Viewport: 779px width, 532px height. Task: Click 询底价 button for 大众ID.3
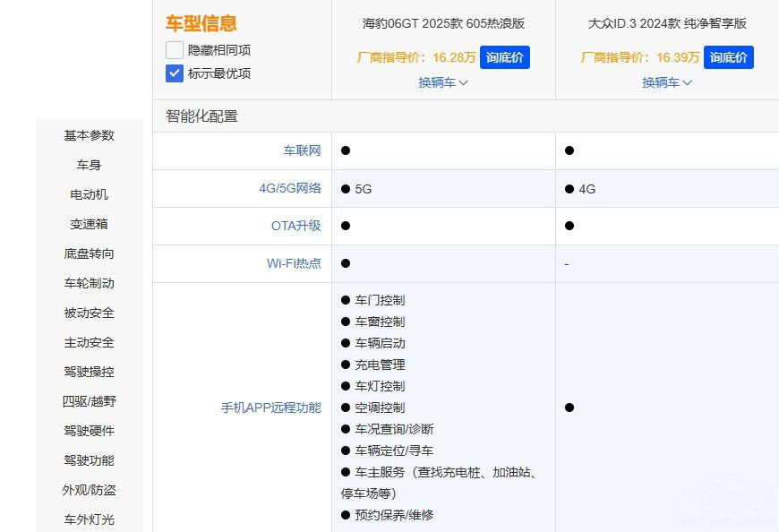[x=729, y=57]
